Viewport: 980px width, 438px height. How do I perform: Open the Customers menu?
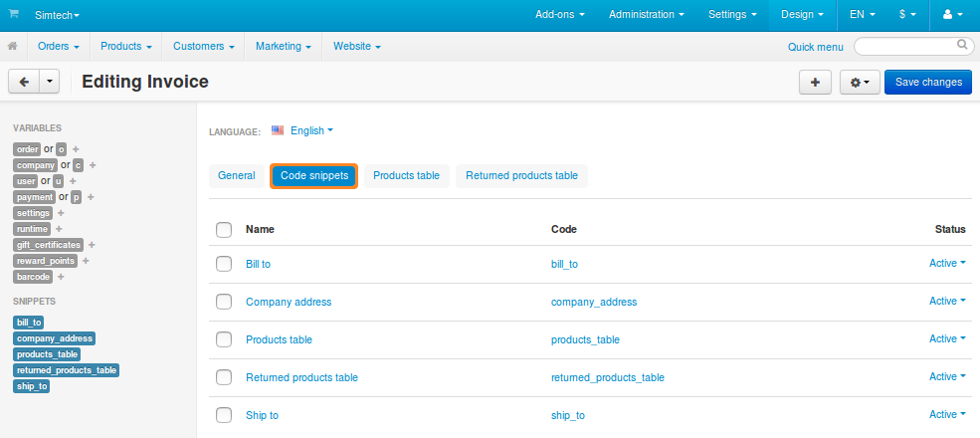tap(204, 47)
